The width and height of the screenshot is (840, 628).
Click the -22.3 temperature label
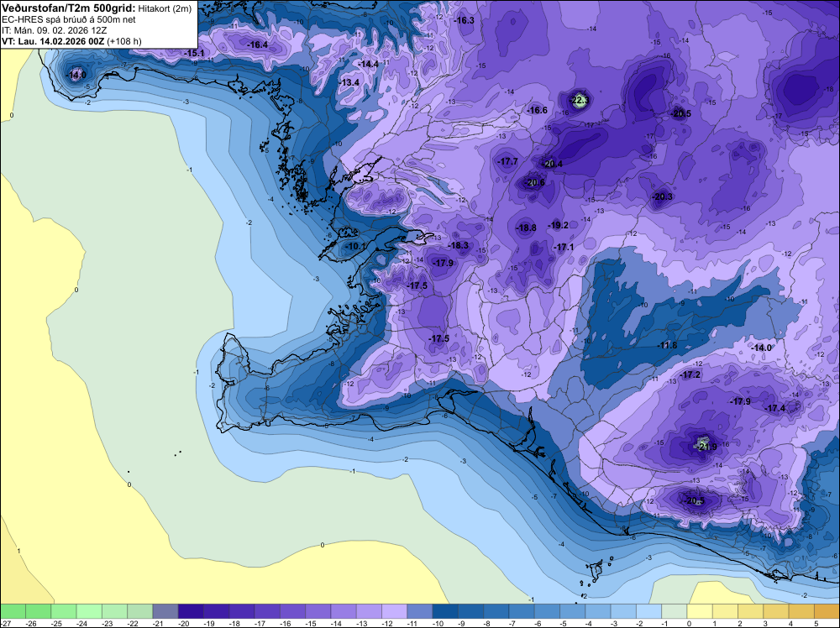click(x=579, y=100)
